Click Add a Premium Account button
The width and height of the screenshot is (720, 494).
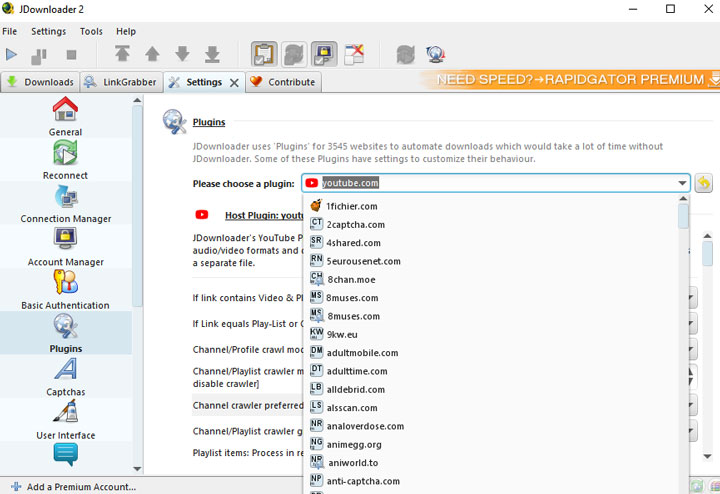[74, 487]
